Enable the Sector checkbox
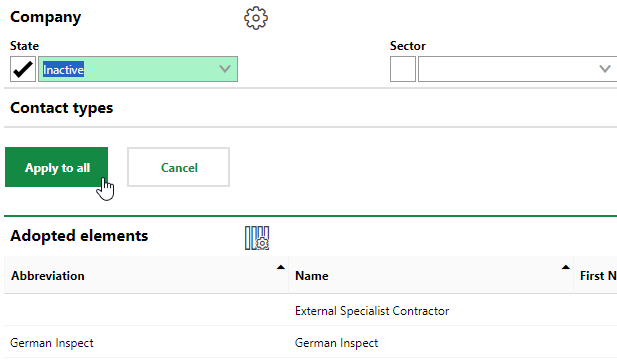Image resolution: width=617 pixels, height=360 pixels. click(x=403, y=69)
